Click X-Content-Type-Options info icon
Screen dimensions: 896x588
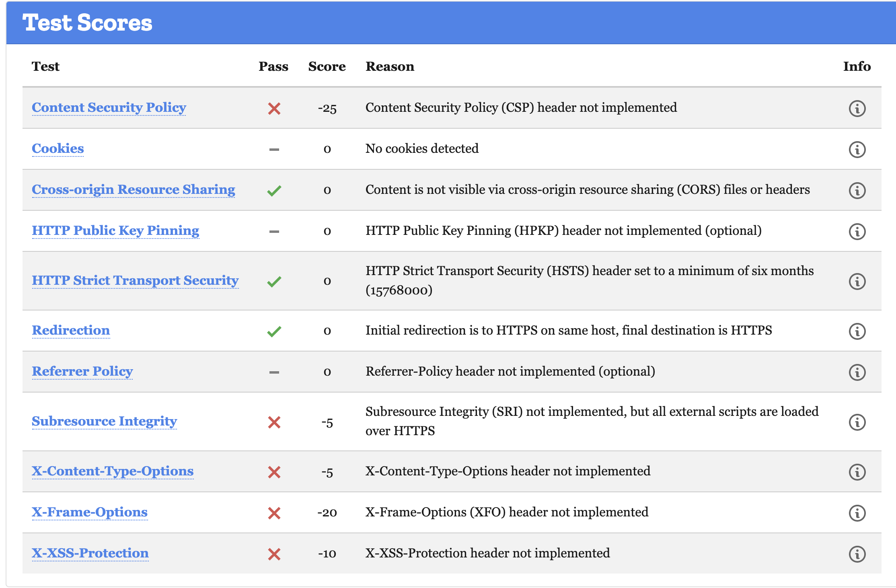click(x=857, y=472)
